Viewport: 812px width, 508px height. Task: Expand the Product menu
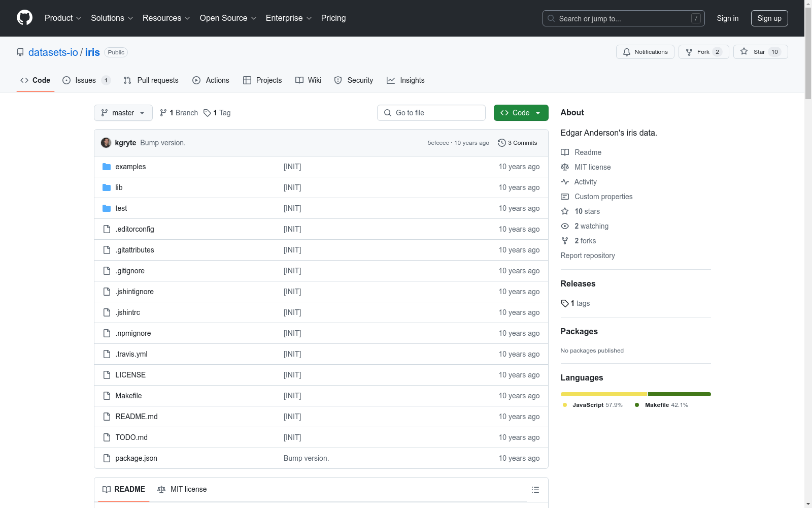63,18
